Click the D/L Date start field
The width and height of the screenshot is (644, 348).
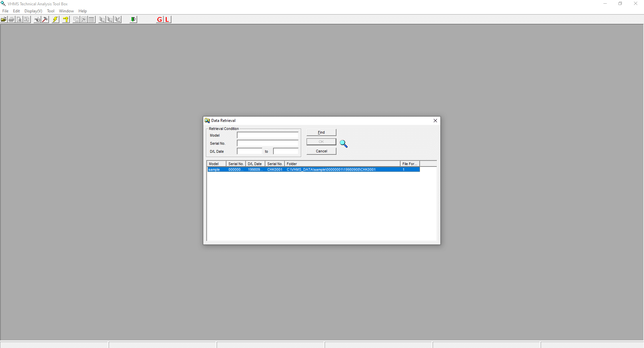pyautogui.click(x=250, y=151)
